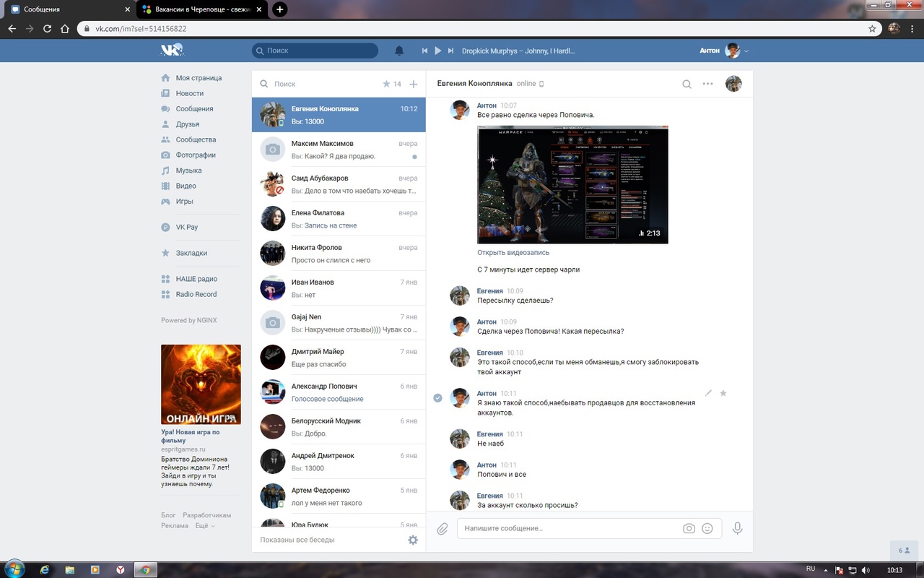Expand the Антон profile menu arrow
924x578 pixels.
[746, 51]
